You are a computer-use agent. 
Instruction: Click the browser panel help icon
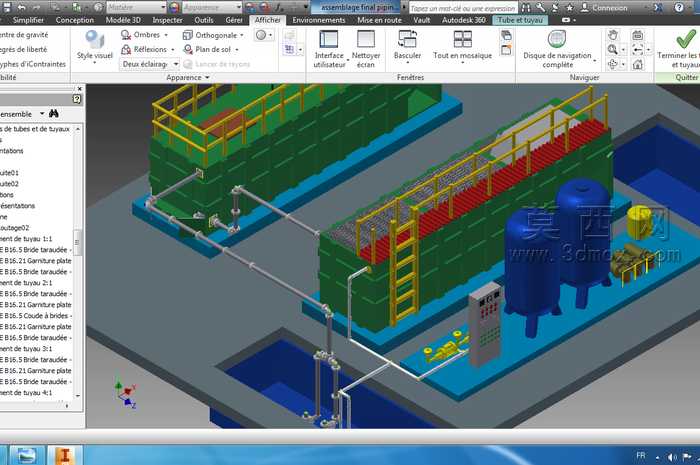77,99
